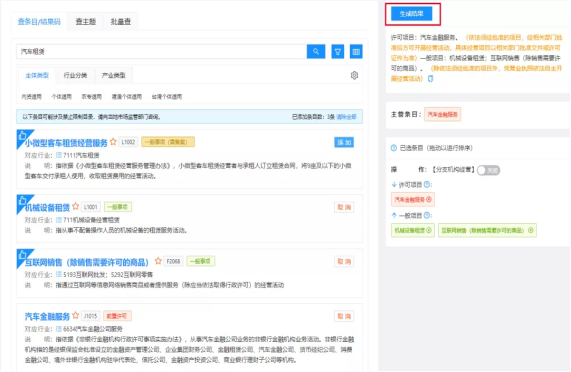The image size is (571, 372).
Task: Select the 产业类型 filter tab
Action: click(114, 75)
